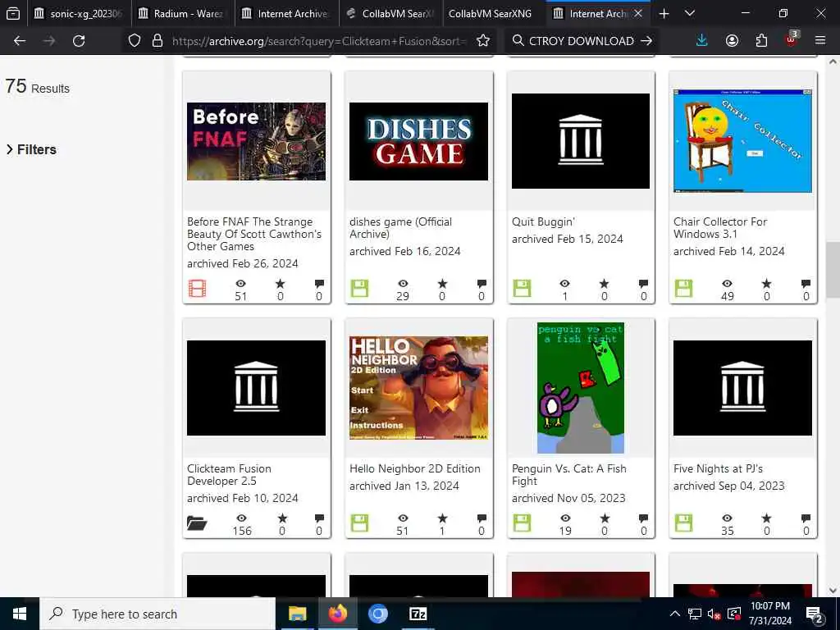Open Five Nights at PJ's title link

(718, 468)
